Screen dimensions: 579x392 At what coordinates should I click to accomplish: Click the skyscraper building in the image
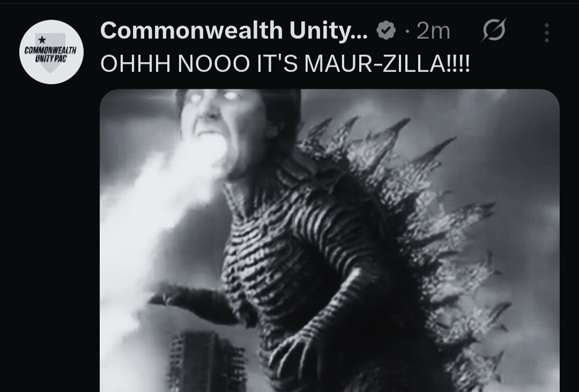pos(206,361)
